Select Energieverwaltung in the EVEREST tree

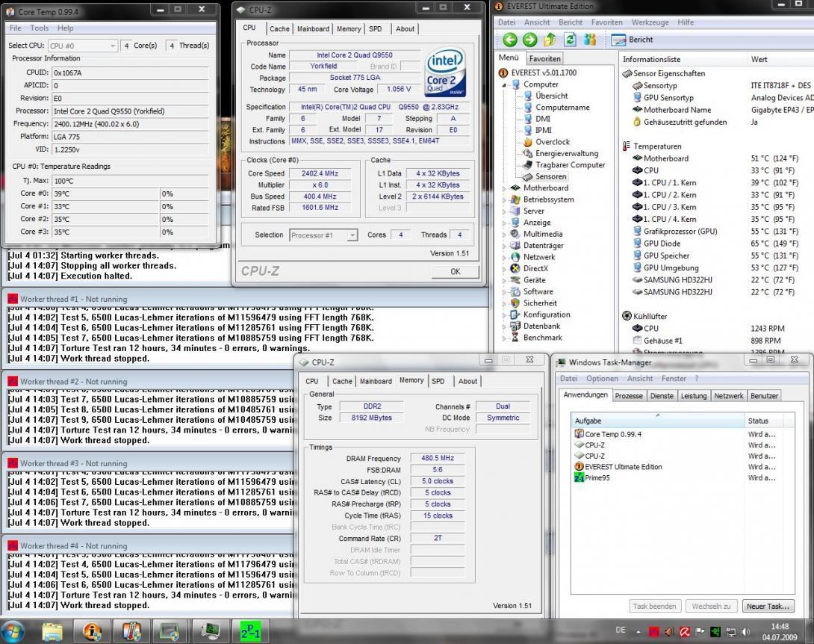(566, 153)
